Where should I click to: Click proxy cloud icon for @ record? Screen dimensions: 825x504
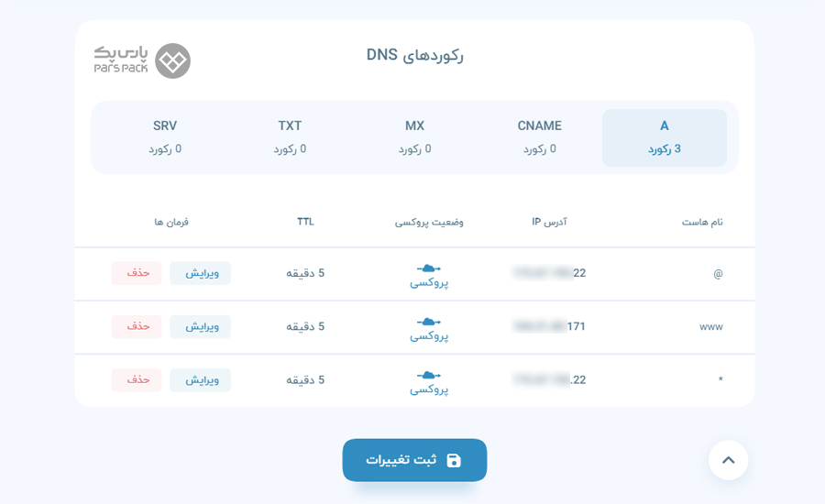click(429, 268)
